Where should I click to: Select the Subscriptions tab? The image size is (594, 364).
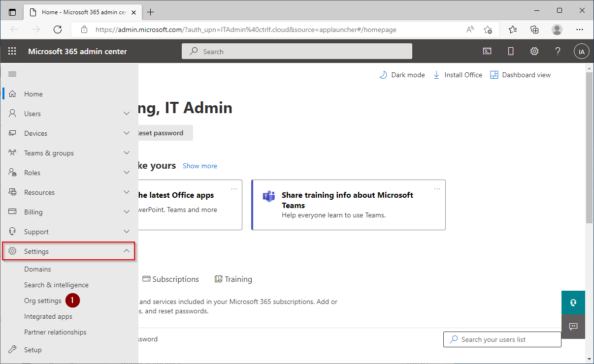tap(170, 279)
